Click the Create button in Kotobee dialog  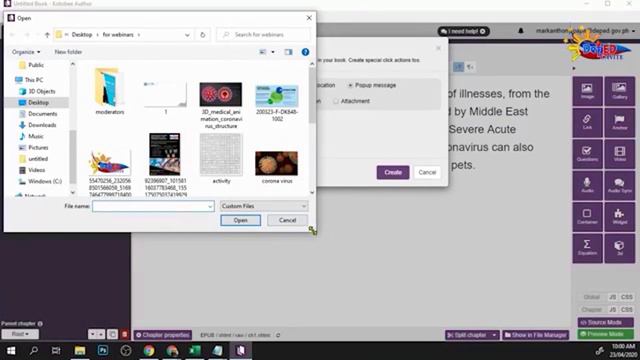tap(393, 172)
